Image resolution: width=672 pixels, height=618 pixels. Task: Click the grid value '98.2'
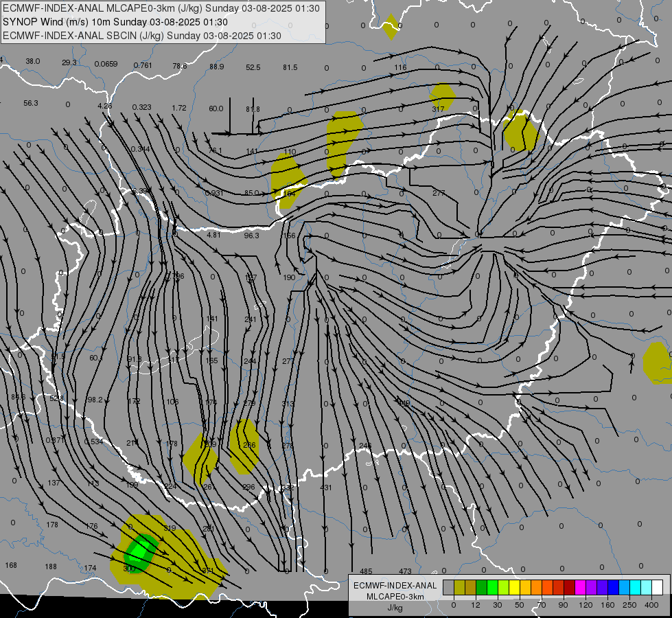[95, 400]
